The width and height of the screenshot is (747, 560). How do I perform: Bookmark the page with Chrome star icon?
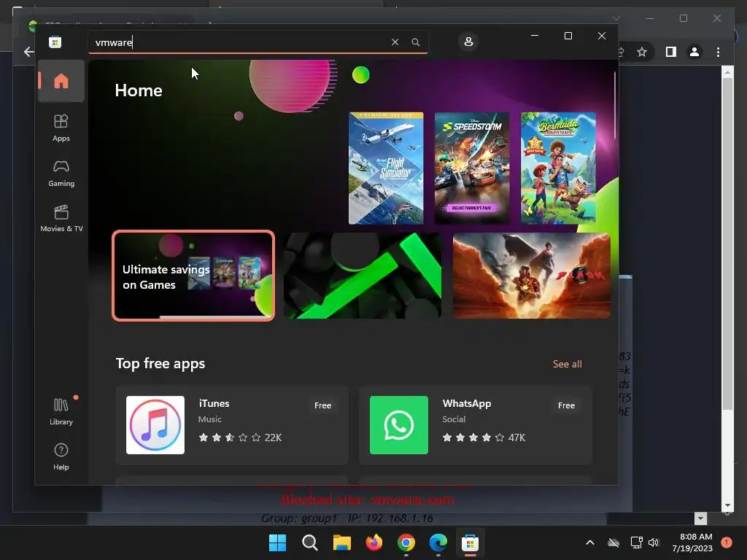[642, 52]
